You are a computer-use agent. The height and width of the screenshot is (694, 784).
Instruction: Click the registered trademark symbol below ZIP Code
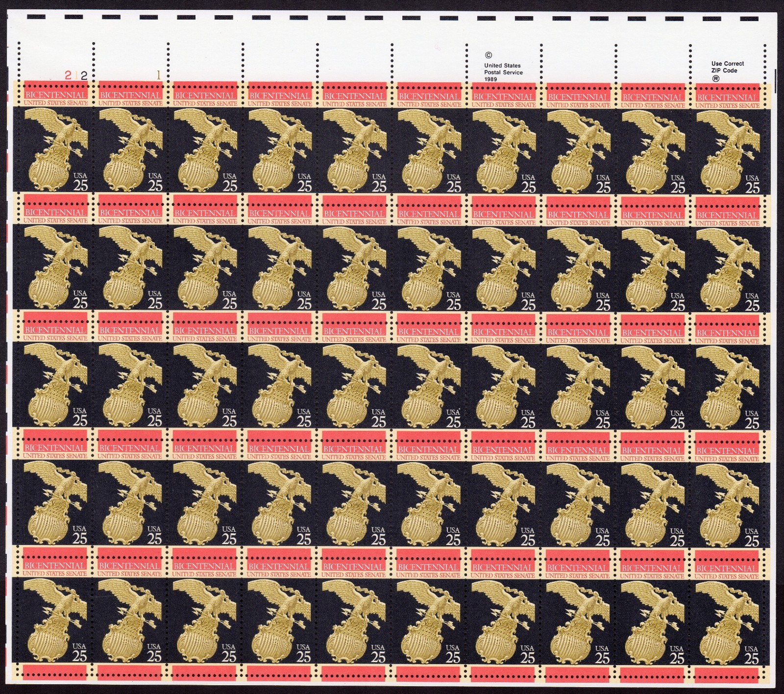[x=716, y=78]
